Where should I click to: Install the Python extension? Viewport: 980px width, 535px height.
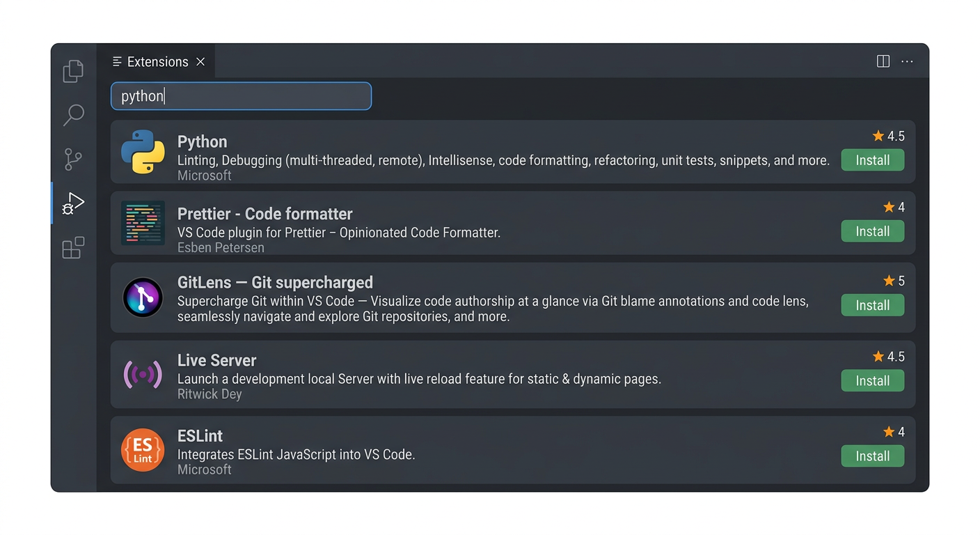pos(872,160)
